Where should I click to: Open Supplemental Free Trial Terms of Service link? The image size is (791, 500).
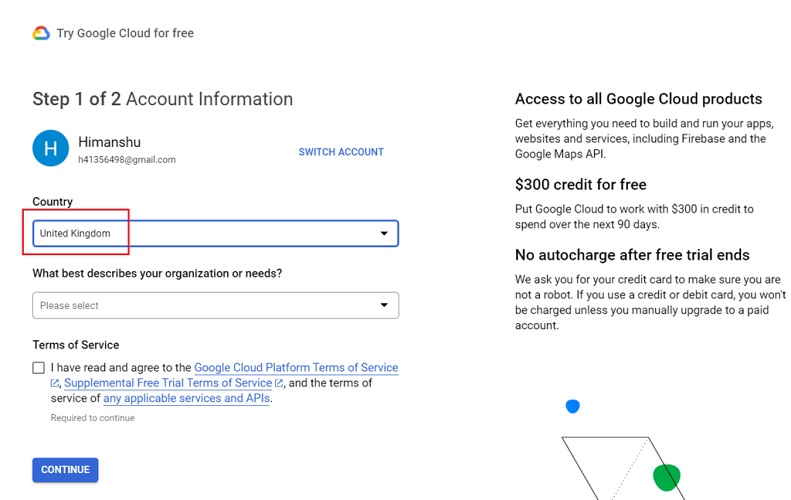(167, 383)
